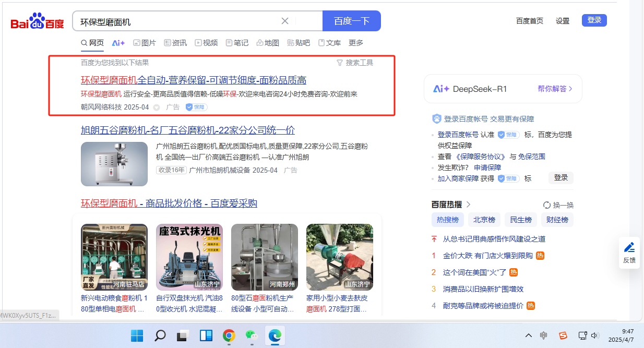Switch to the 地图 tab

point(268,43)
